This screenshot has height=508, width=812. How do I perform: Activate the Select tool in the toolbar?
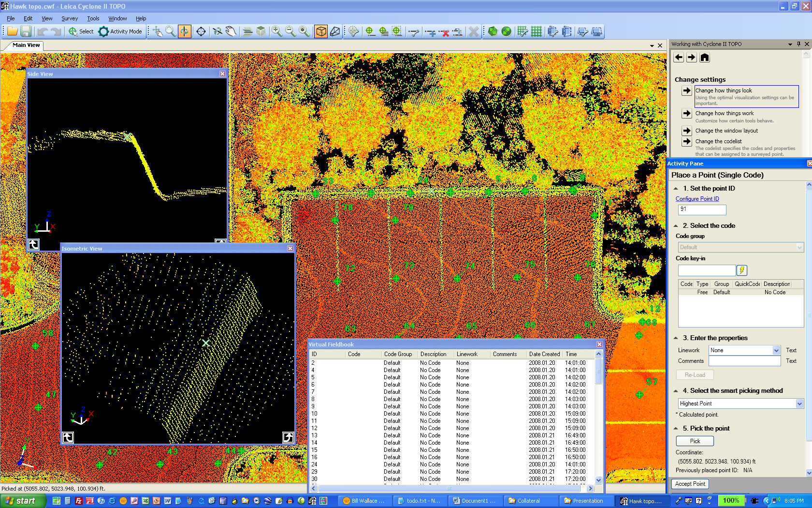pos(81,31)
